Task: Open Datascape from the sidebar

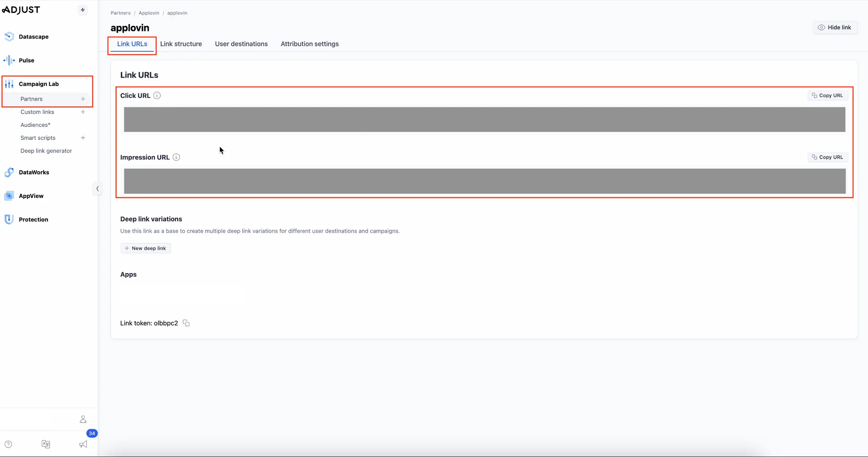Action: (x=33, y=36)
